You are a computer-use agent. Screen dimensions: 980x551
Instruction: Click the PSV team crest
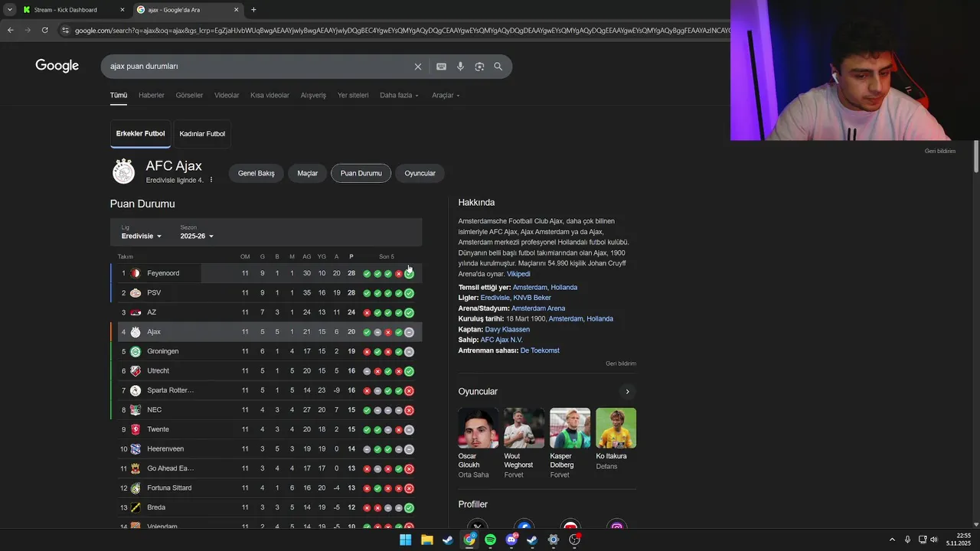tap(136, 293)
